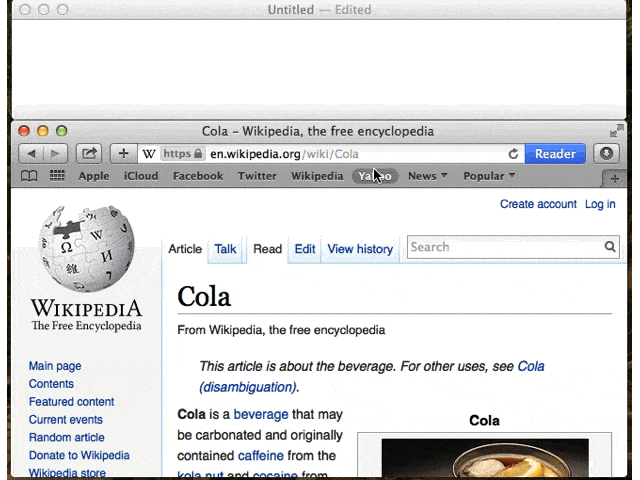Viewport: 640px width, 480px height.
Task: Minimize Safari with the yellow button
Action: tap(43, 131)
